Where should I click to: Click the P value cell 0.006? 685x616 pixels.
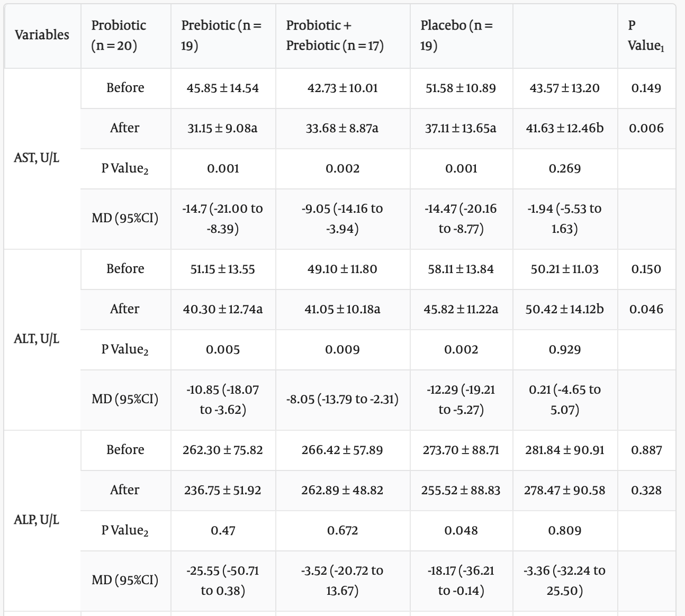tap(646, 129)
